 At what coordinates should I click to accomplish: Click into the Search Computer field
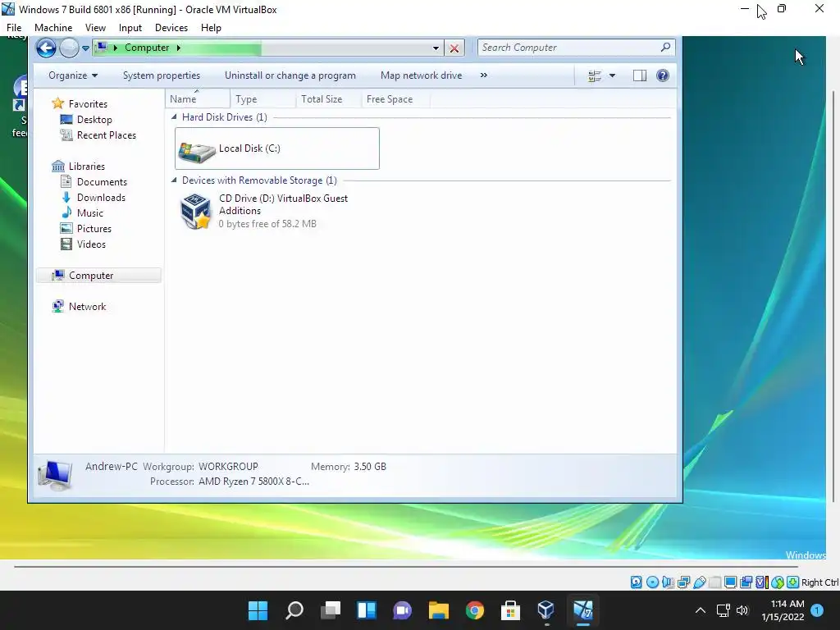point(576,48)
